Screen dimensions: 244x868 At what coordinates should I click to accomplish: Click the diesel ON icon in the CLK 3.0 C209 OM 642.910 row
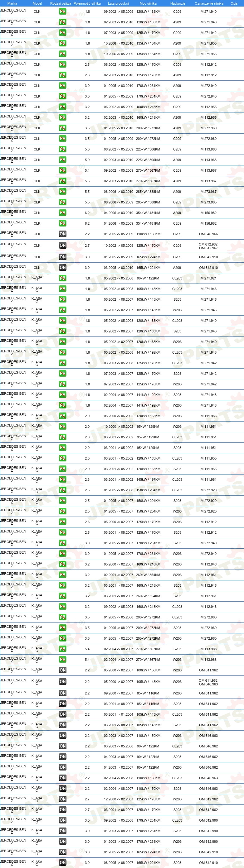click(x=62, y=257)
